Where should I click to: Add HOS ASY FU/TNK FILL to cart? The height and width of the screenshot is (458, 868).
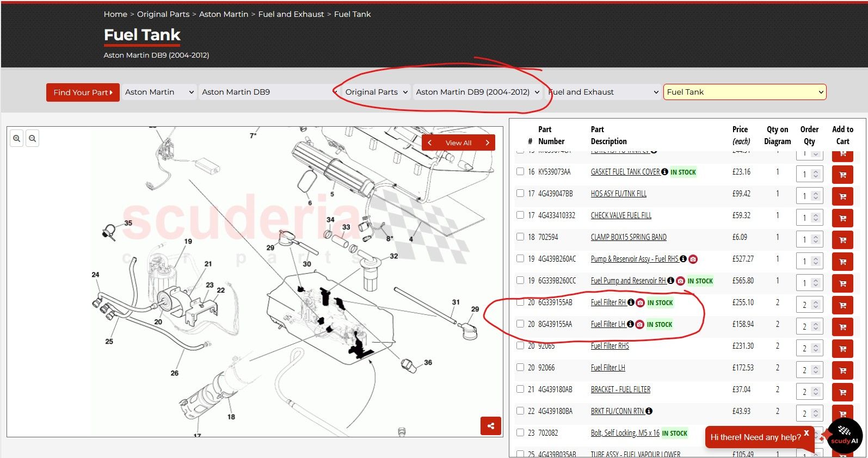point(842,196)
